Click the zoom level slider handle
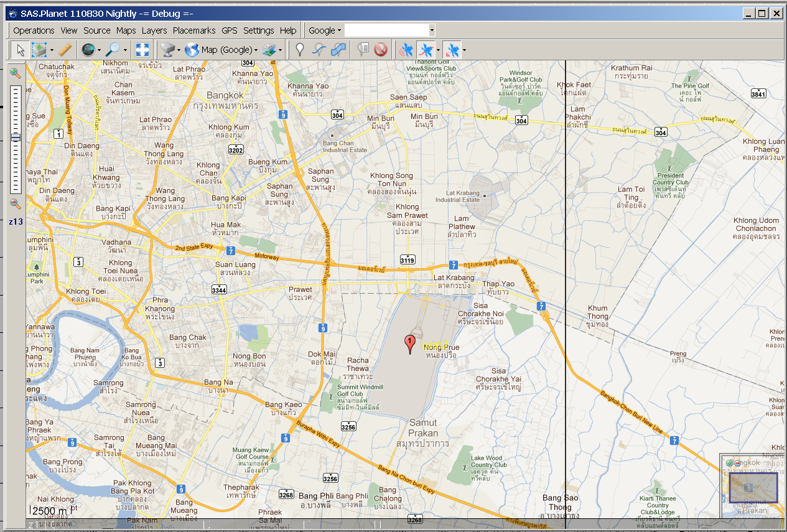Screen dimensions: 787x532 (16, 138)
